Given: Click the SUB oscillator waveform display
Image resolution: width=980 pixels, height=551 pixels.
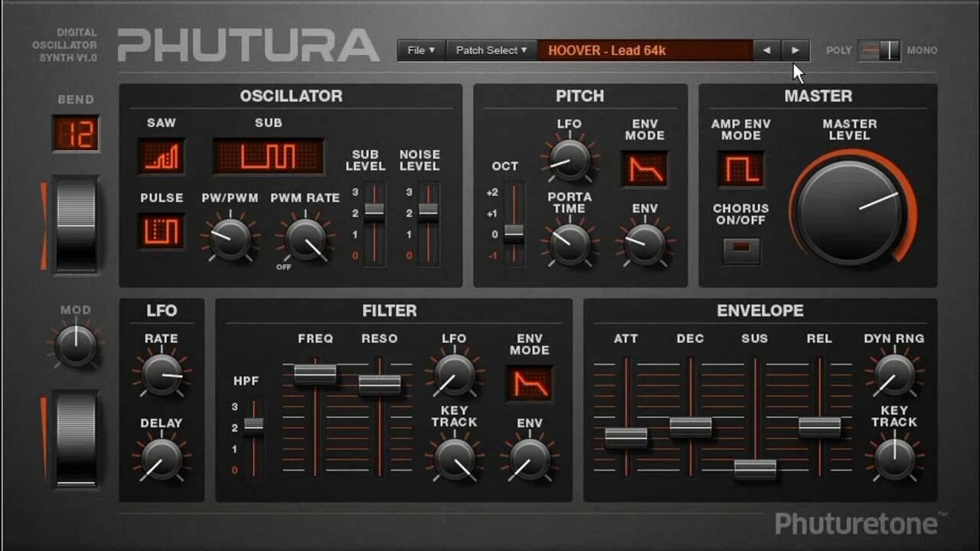Looking at the screenshot, I should (268, 156).
